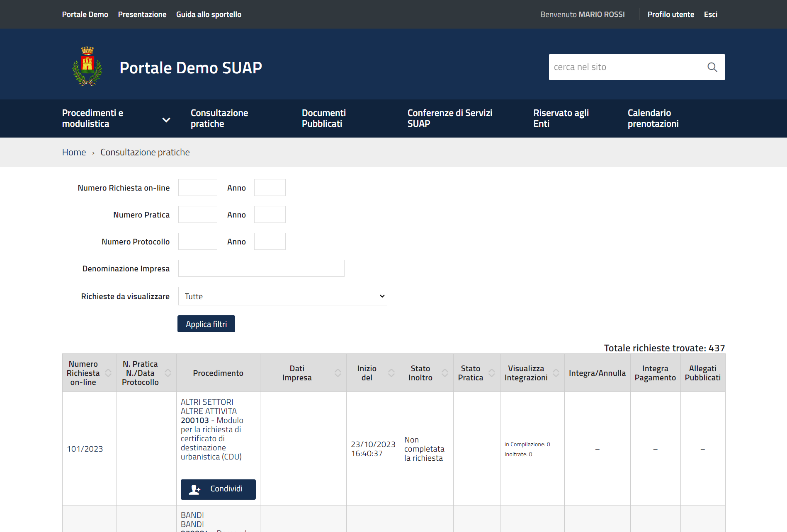Open Documenti Pubblicati menu item
Viewport: 787px width, 532px height.
(x=323, y=118)
